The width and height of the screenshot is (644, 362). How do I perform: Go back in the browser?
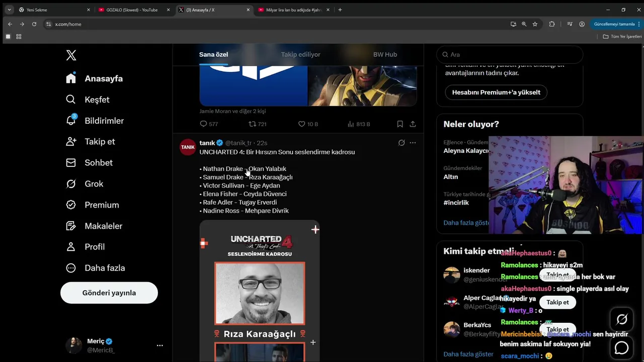[x=10, y=24]
